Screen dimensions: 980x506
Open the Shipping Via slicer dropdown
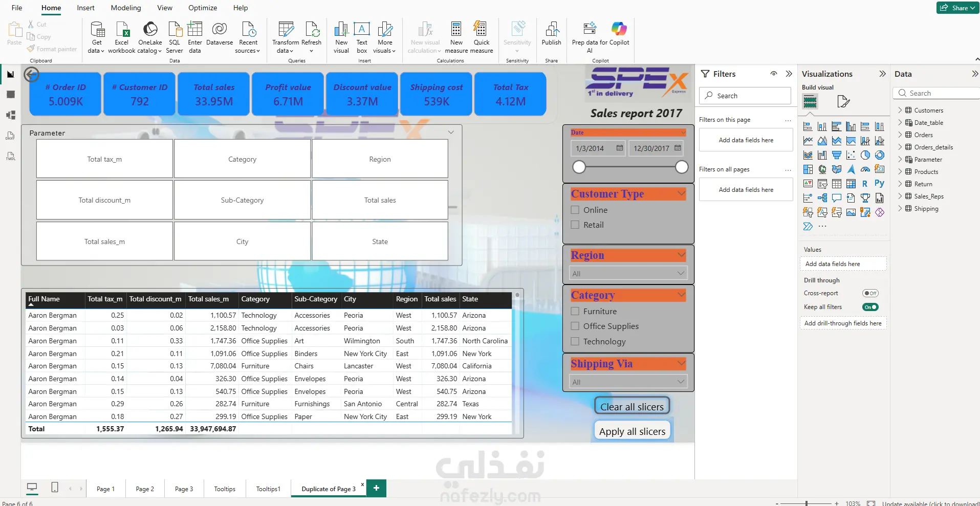(628, 382)
